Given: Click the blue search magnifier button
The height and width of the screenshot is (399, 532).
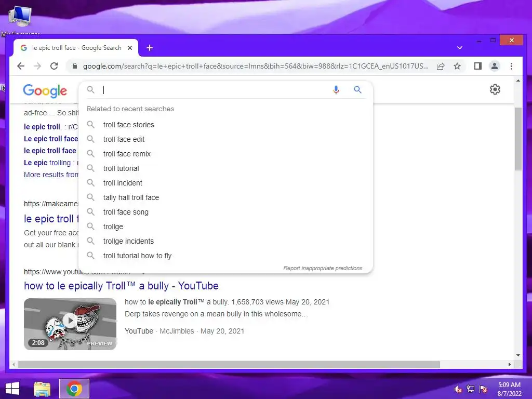Looking at the screenshot, I should (x=357, y=89).
